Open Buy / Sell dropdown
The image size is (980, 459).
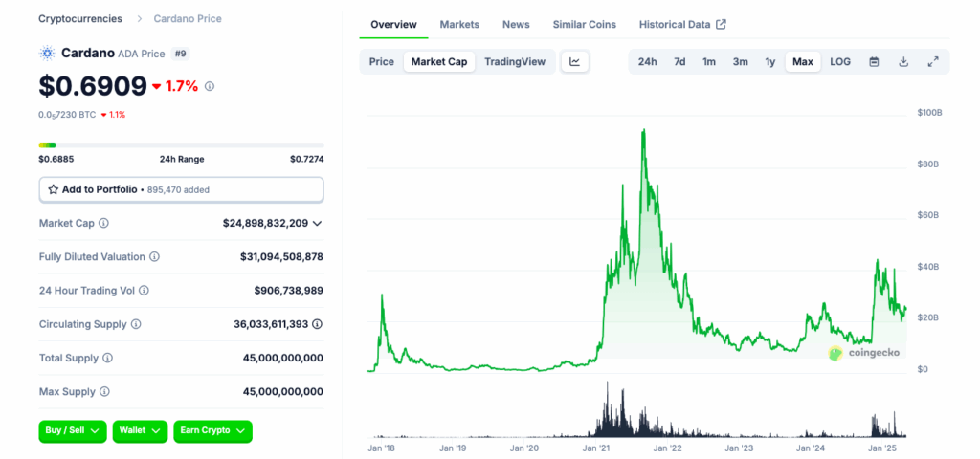pos(73,431)
